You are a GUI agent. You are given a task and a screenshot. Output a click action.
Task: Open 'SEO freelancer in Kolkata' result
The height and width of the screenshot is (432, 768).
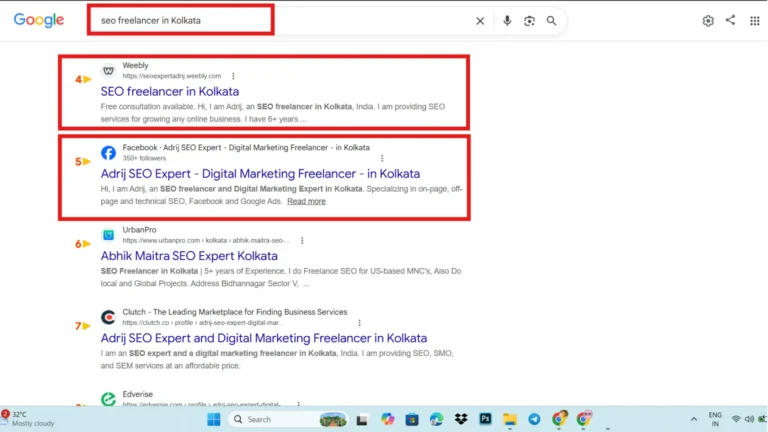click(x=170, y=92)
